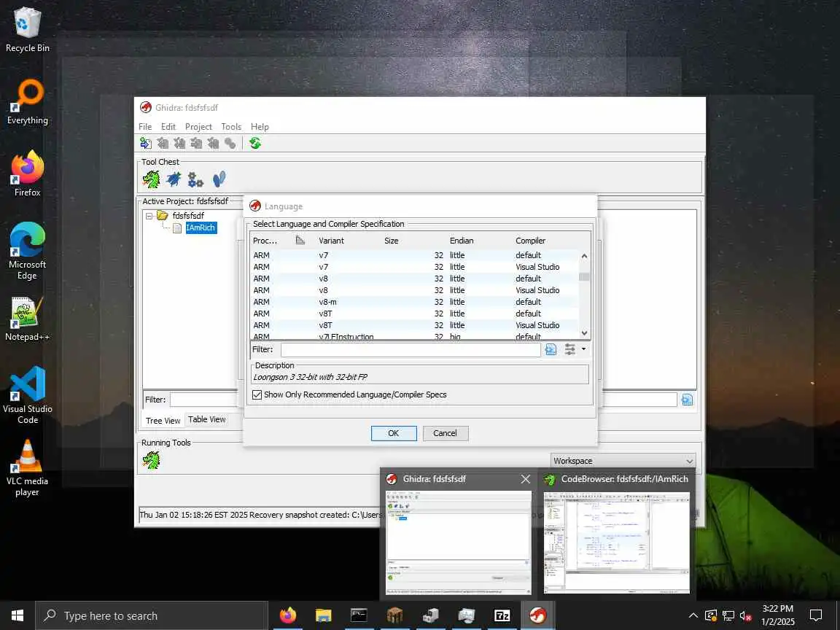Open the gears tool in Tool Chest
This screenshot has width=840, height=630.
click(x=195, y=179)
